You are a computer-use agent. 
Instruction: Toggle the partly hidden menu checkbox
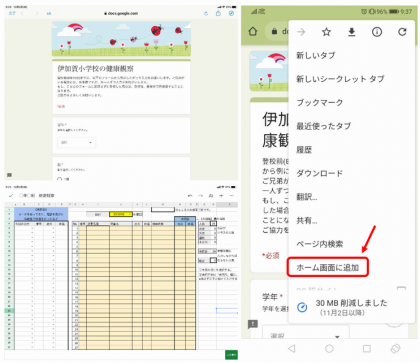point(401,289)
